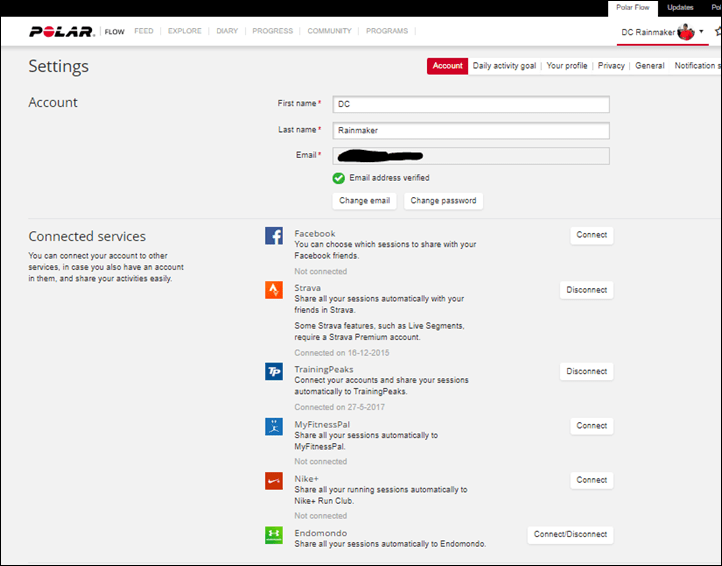722x566 pixels.
Task: Click the Facebook service title
Action: click(x=315, y=233)
